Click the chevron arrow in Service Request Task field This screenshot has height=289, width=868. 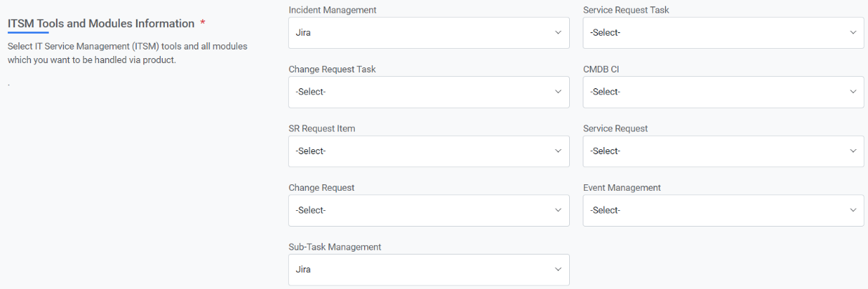[x=853, y=33]
